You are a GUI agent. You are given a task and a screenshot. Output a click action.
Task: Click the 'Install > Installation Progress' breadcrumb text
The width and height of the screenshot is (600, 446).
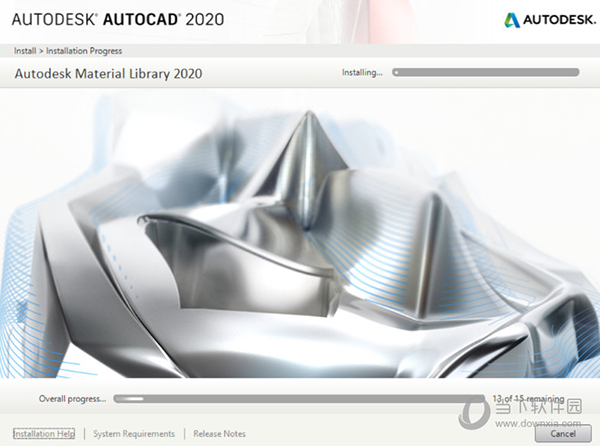pyautogui.click(x=68, y=51)
